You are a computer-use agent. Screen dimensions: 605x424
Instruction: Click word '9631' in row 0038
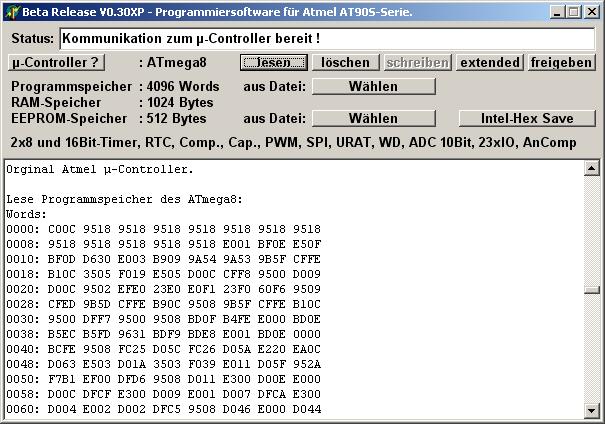point(132,334)
